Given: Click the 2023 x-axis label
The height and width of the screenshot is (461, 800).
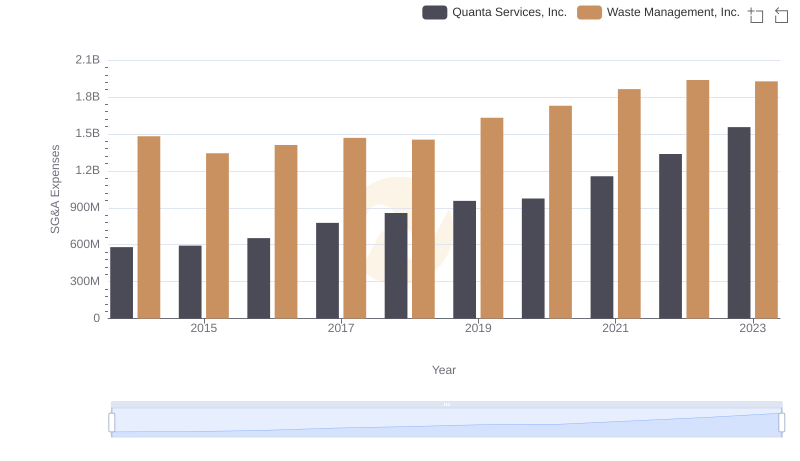Looking at the screenshot, I should [753, 328].
